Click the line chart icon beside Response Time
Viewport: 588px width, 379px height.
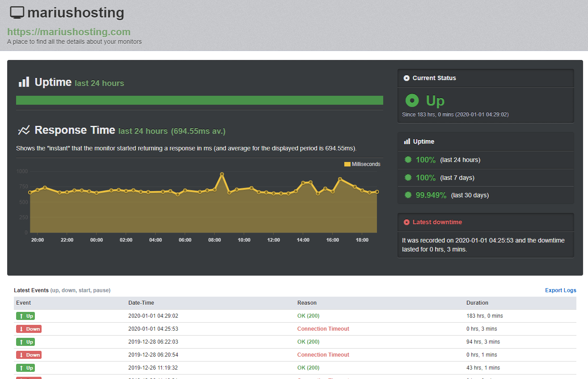click(x=24, y=130)
